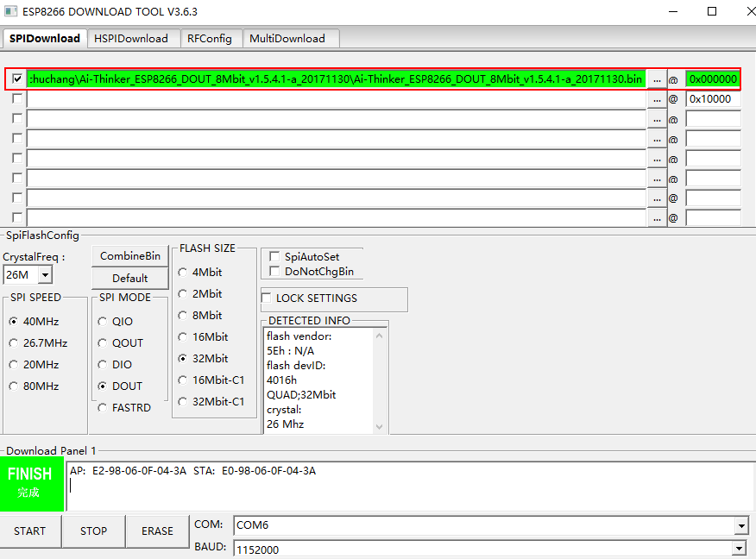
Task: Click the CombineBin button
Action: 130,256
